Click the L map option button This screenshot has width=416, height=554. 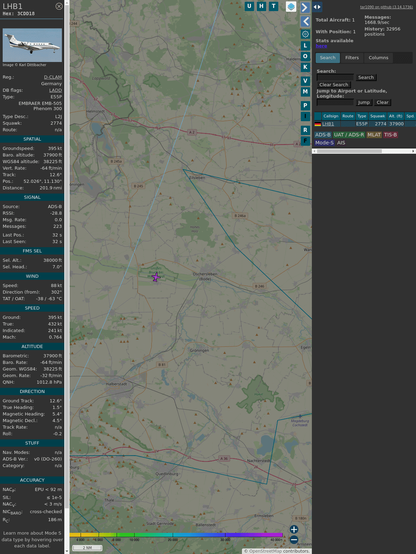coord(305,46)
